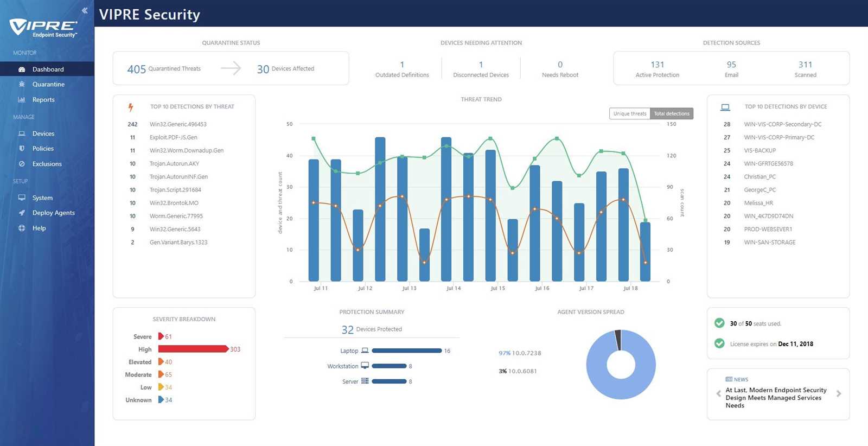Click the Help lifebuoy icon
Viewport: 868px width, 446px height.
point(22,228)
